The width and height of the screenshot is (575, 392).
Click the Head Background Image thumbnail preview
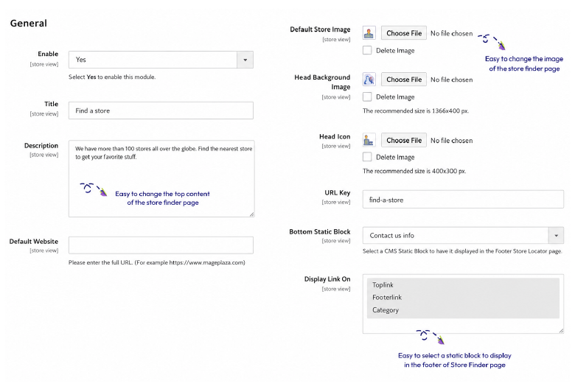[x=369, y=79]
